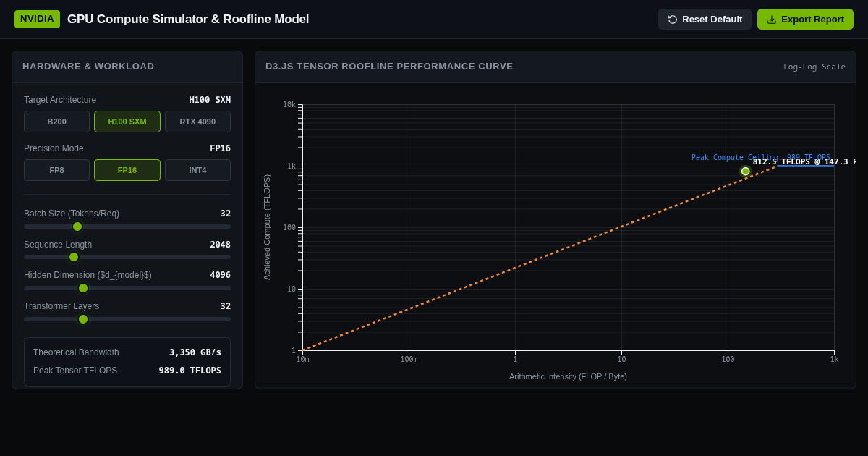Image resolution: width=868 pixels, height=456 pixels.
Task: Click the blue Peak Compute Ceiling line
Action: [x=806, y=166]
